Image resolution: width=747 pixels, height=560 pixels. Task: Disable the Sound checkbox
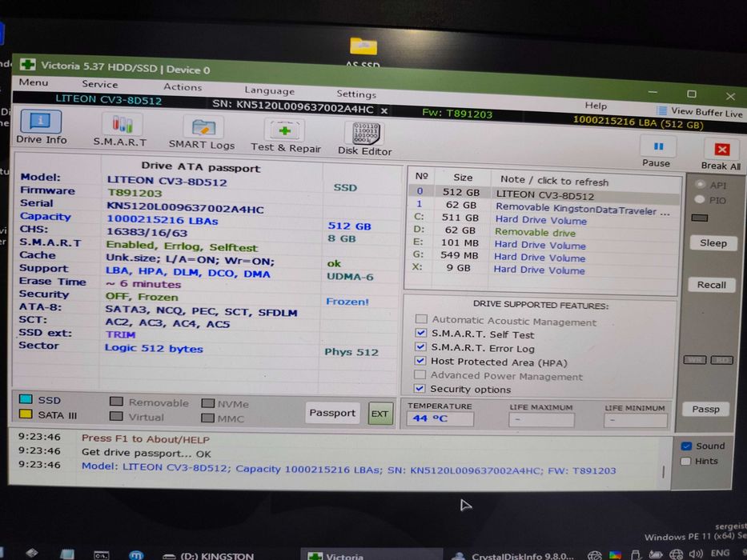[x=686, y=446]
